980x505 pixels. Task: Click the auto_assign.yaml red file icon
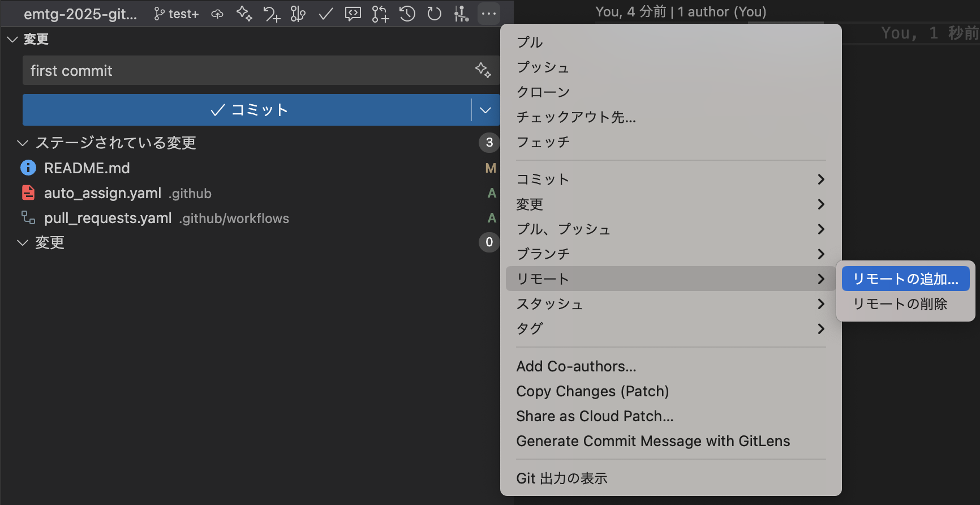coord(28,192)
